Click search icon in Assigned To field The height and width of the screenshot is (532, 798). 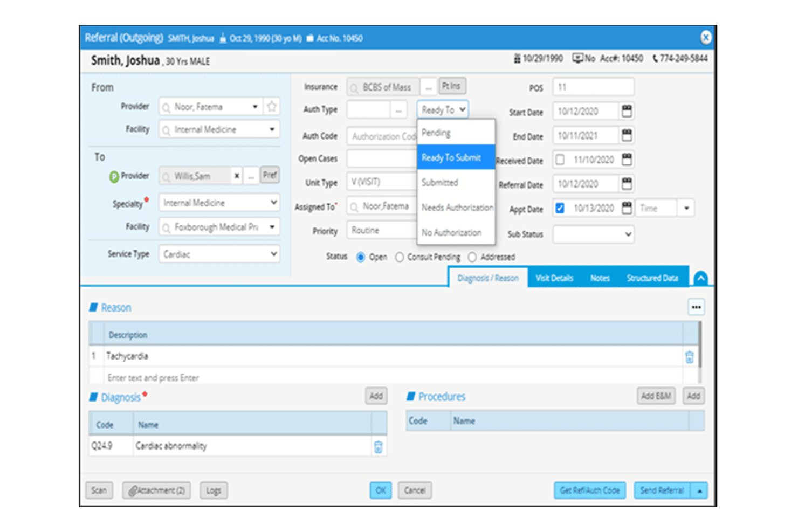pos(354,207)
